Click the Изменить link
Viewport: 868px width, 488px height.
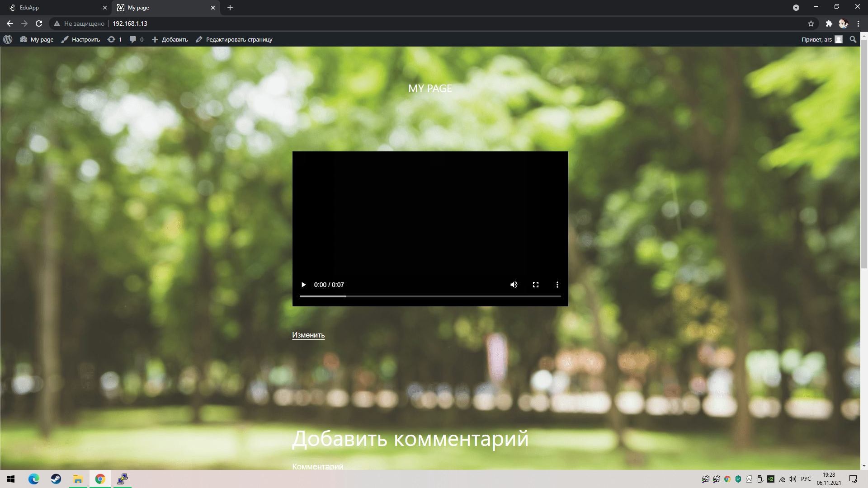point(308,335)
